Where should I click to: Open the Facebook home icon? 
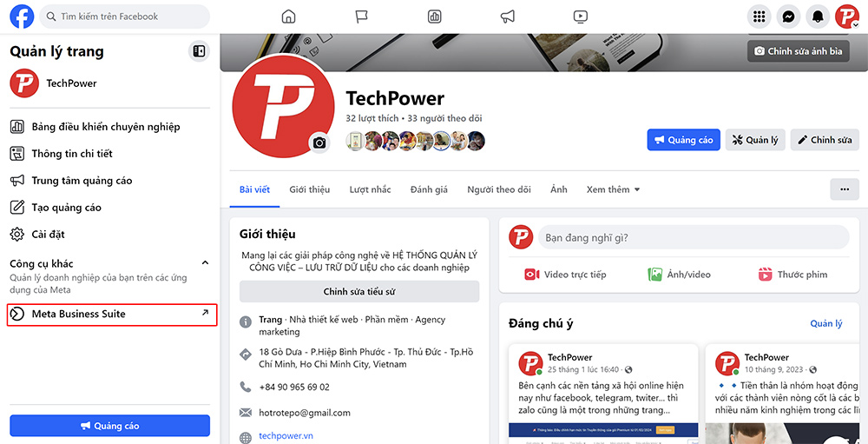coord(288,17)
